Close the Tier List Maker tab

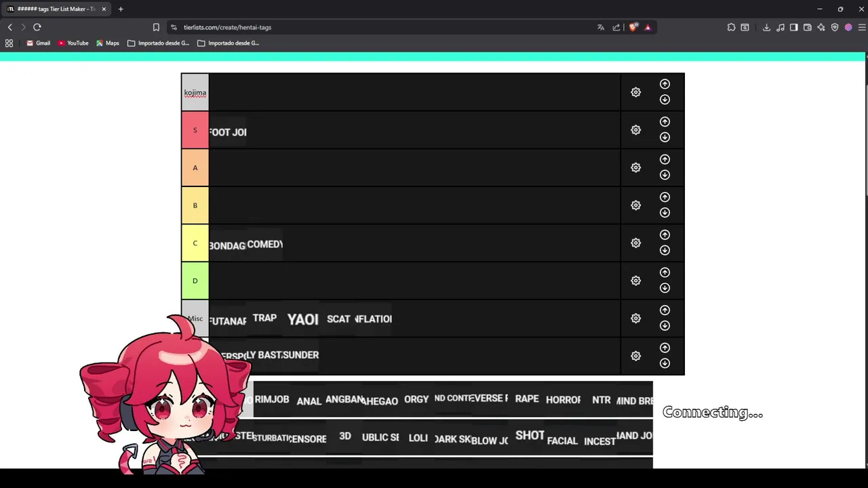[x=104, y=9]
